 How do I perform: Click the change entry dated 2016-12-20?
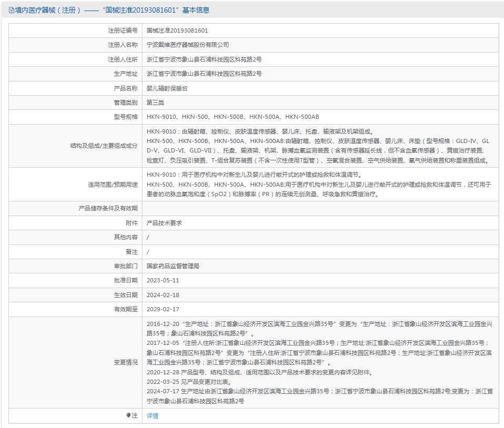(320, 329)
